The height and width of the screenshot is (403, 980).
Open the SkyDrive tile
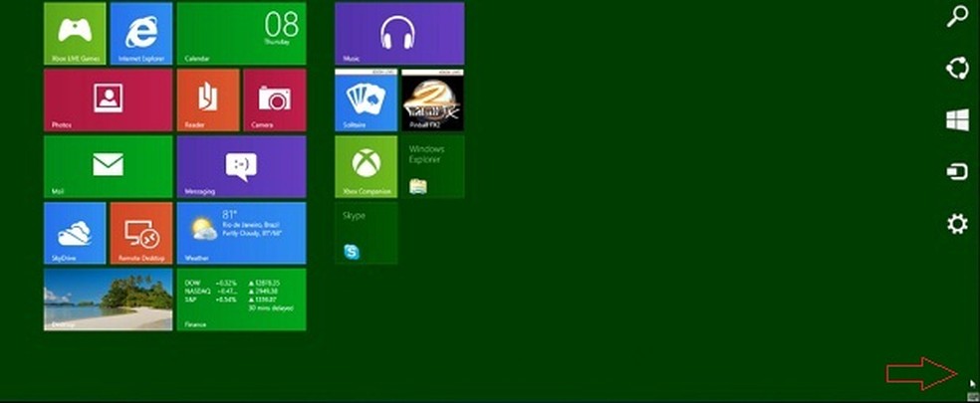click(75, 233)
